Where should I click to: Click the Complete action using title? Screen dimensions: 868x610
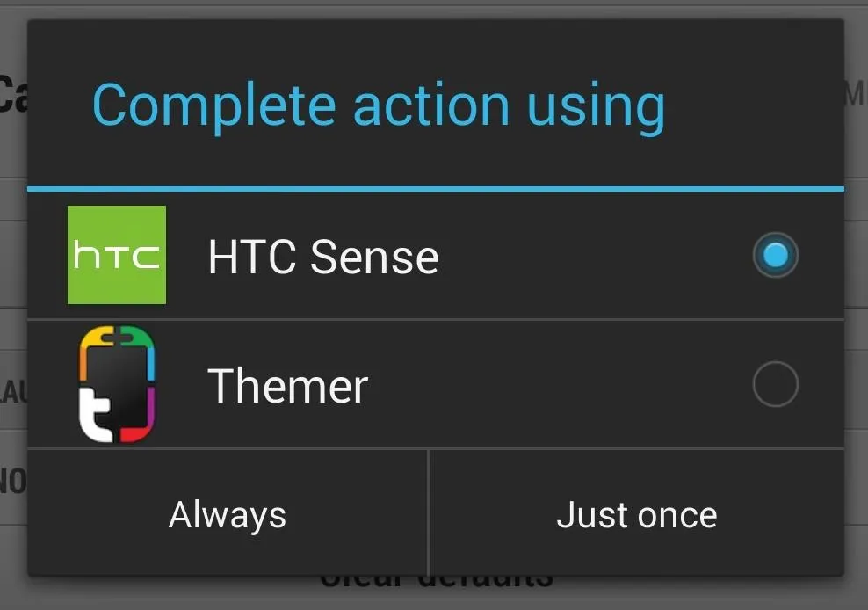pyautogui.click(x=379, y=106)
